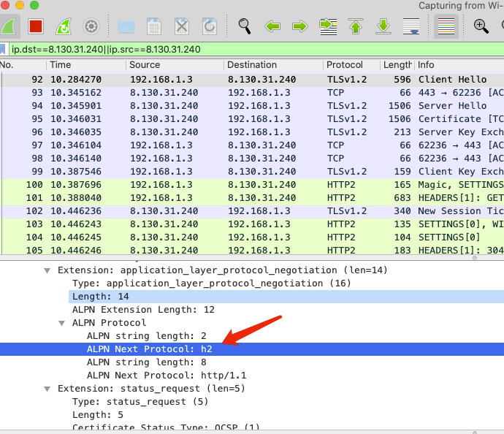Select Type: status_request (5) line
Viewport: 504px width, 434px height.
click(x=140, y=402)
